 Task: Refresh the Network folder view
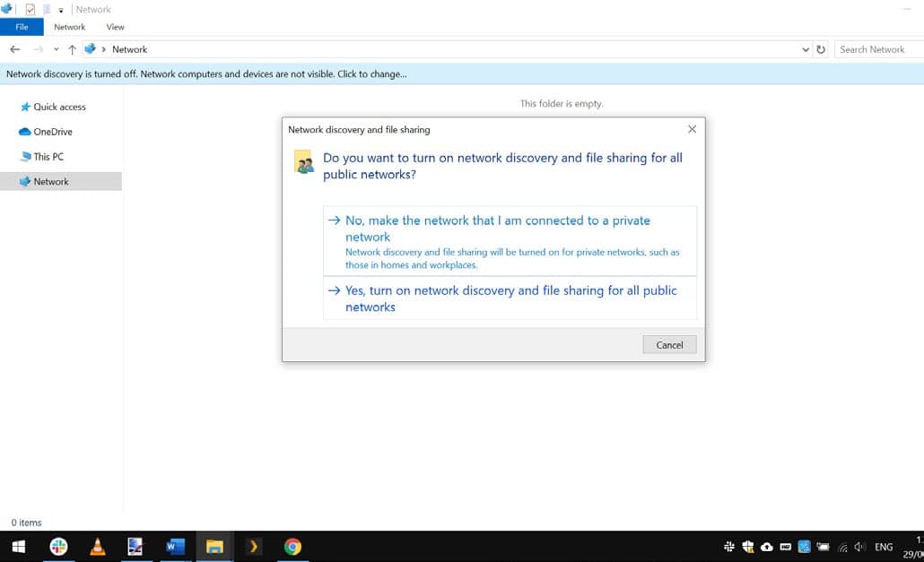tap(821, 49)
